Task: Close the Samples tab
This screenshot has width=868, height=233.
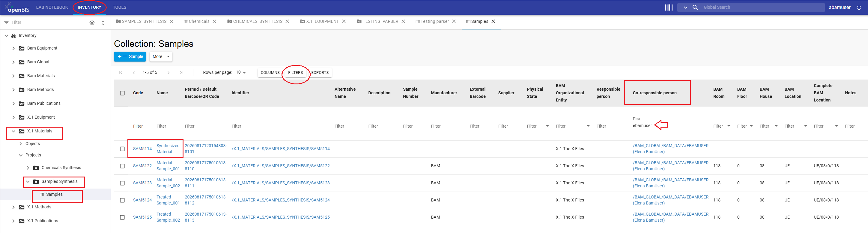Action: coord(493,21)
